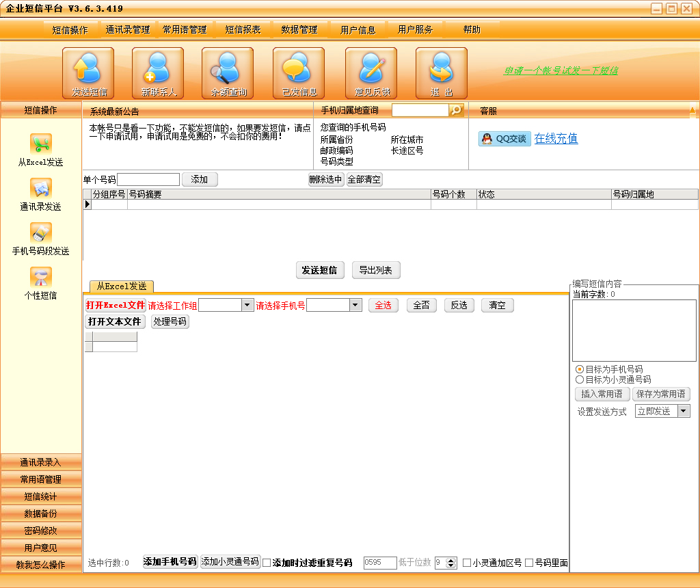Image resolution: width=700 pixels, height=588 pixels.
Task: Open 教我怎么操作 sidebar section
Action: tap(41, 564)
